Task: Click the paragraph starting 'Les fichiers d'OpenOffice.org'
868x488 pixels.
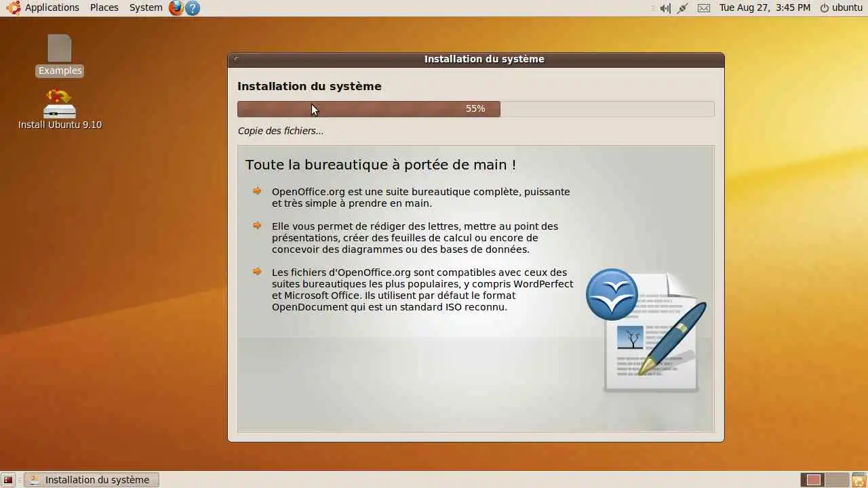Action: coord(422,289)
